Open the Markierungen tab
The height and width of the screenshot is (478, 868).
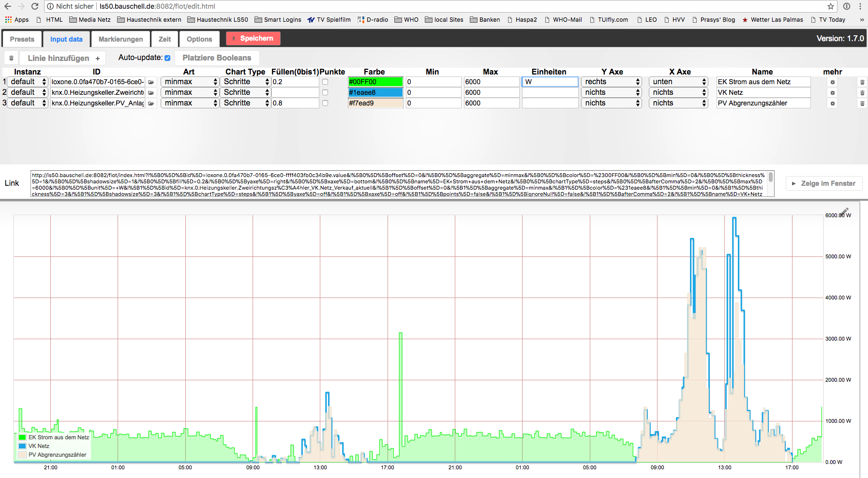[121, 39]
